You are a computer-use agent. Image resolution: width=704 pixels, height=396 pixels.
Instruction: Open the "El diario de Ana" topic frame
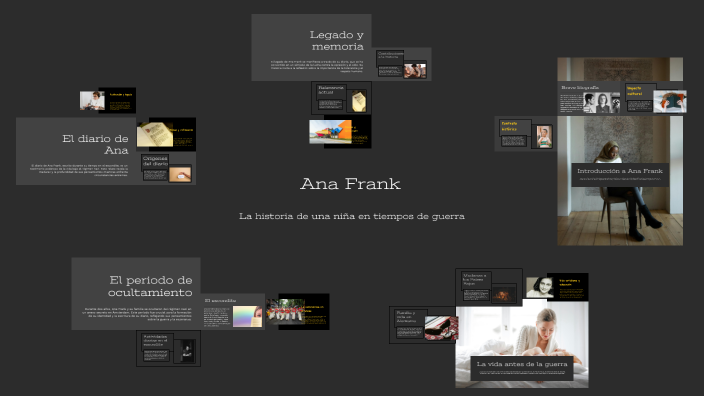coord(76,151)
